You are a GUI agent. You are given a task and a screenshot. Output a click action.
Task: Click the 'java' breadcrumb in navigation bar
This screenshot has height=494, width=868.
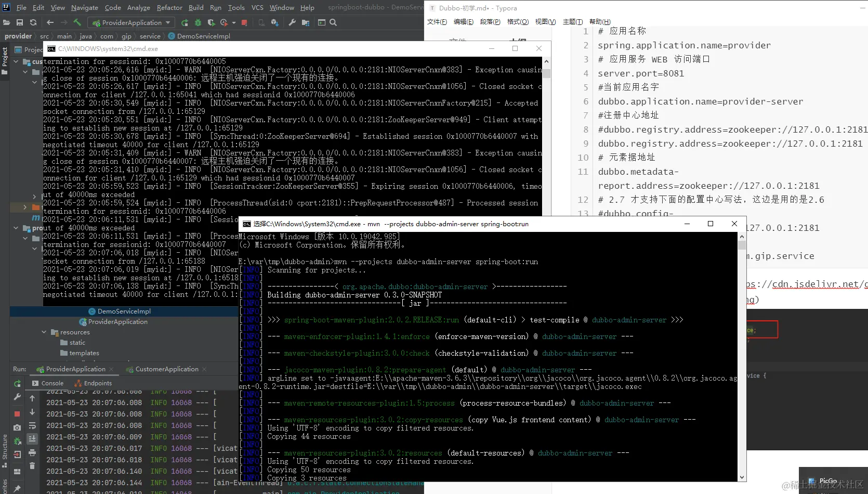pos(86,36)
